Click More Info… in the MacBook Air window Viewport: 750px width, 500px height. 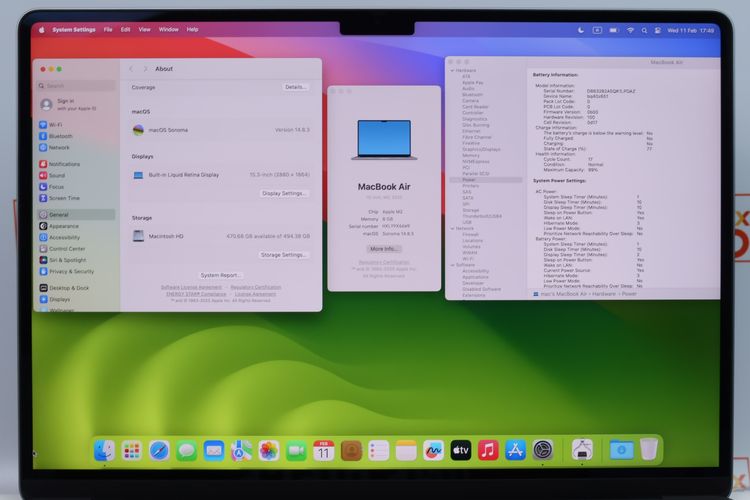tap(384, 249)
